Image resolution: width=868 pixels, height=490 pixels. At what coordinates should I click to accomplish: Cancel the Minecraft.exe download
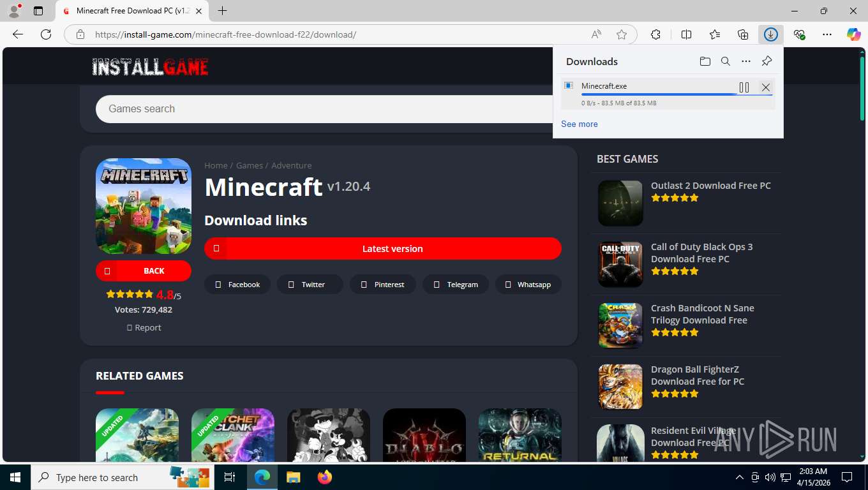(x=766, y=87)
